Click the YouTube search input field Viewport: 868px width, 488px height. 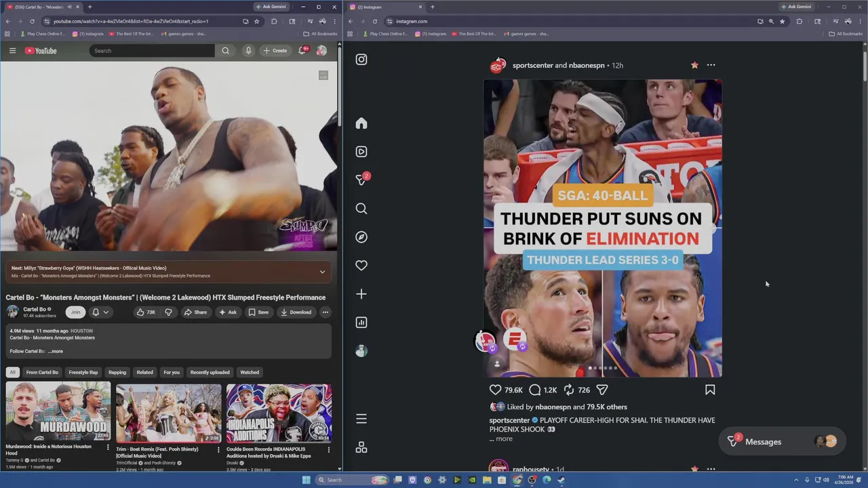tap(152, 51)
